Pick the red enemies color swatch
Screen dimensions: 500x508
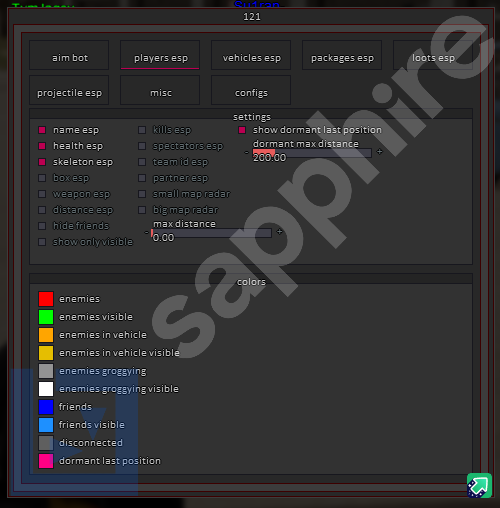(46, 299)
